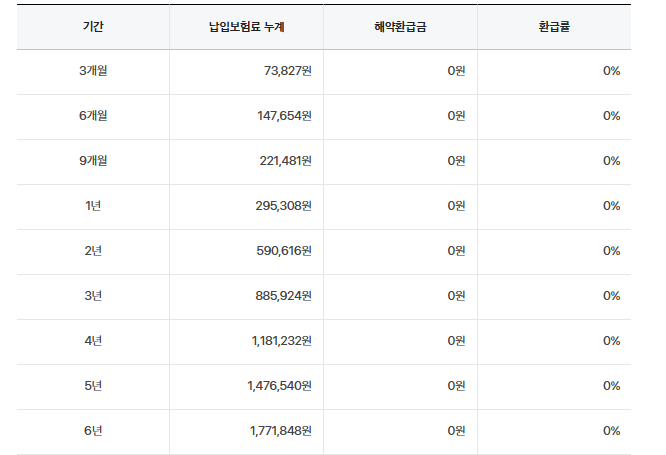Click the 0원 refund in 9개월 row
The height and width of the screenshot is (455, 666).
tap(457, 161)
